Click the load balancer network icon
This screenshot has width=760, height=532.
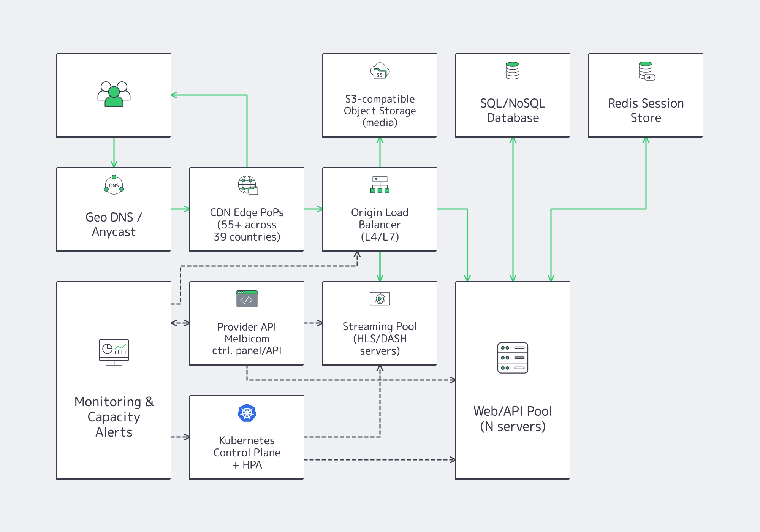tap(380, 185)
